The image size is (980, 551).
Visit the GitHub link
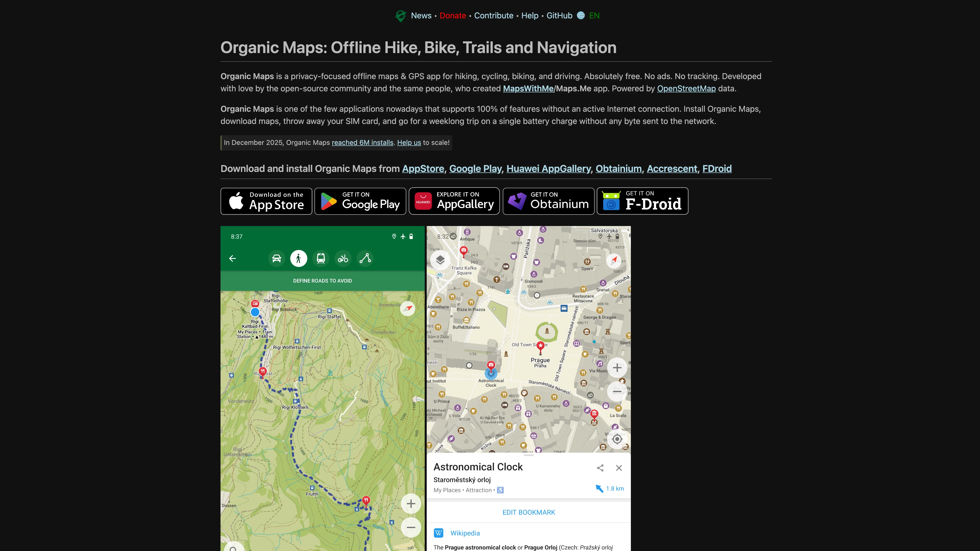point(559,16)
